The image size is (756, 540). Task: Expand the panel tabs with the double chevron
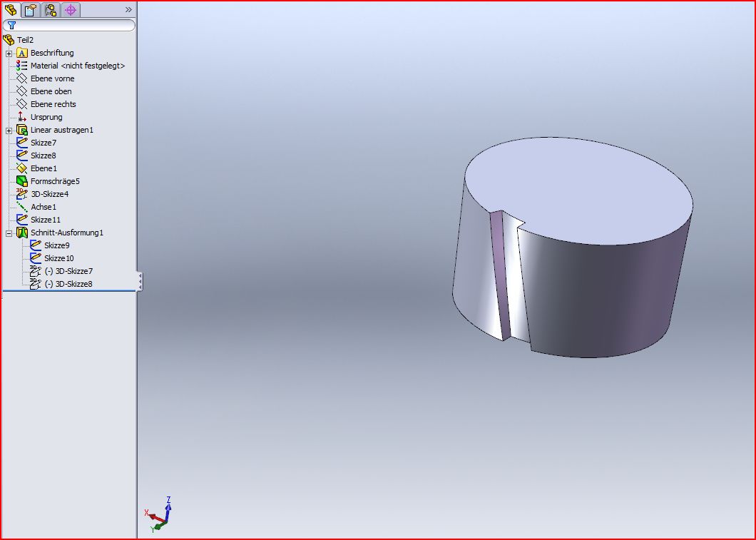pyautogui.click(x=128, y=10)
